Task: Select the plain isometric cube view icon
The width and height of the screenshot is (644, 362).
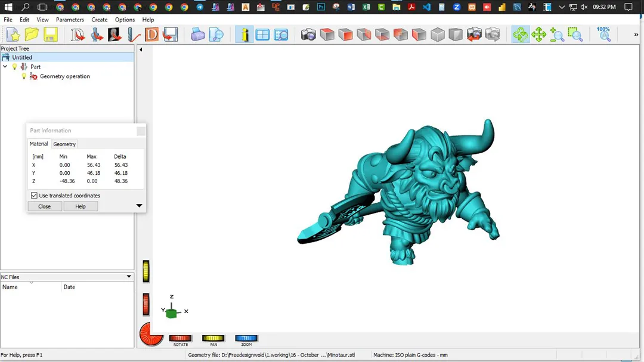Action: 438,35
